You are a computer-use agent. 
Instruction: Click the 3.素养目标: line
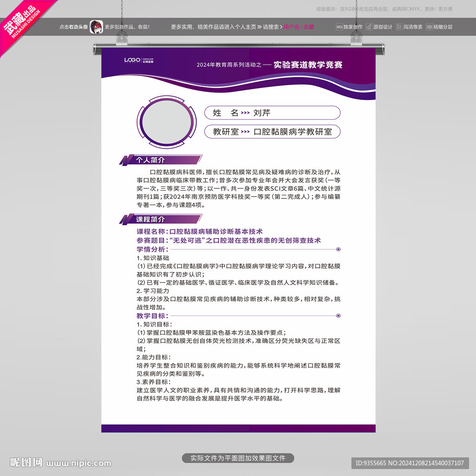(153, 382)
